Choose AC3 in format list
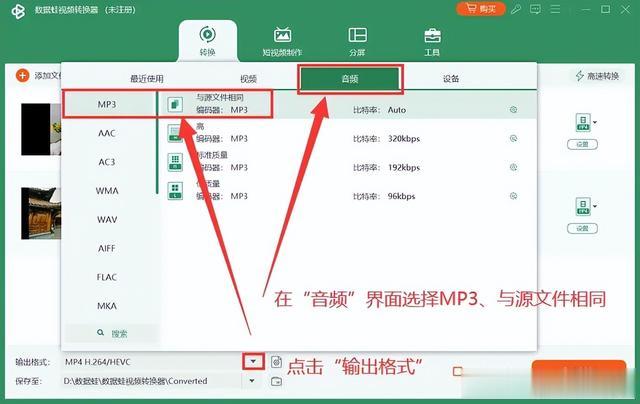 point(107,162)
